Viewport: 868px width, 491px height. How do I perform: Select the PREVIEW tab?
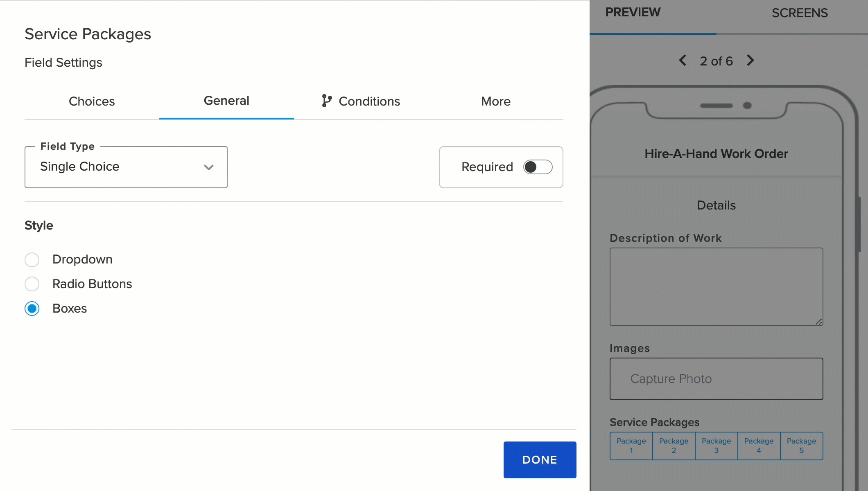pyautogui.click(x=632, y=12)
